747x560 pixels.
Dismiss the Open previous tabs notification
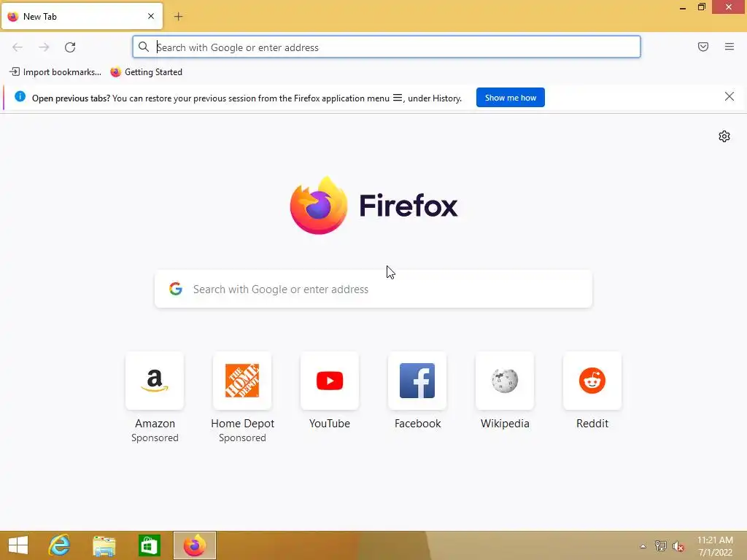pos(729,97)
